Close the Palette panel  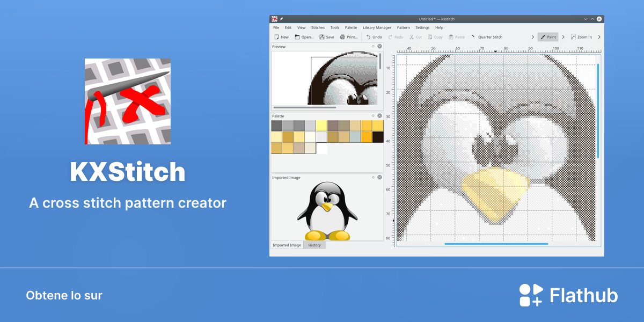click(x=379, y=115)
